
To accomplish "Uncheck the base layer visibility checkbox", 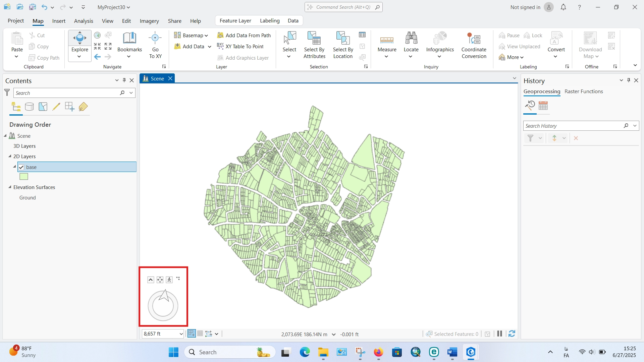I will 21,167.
